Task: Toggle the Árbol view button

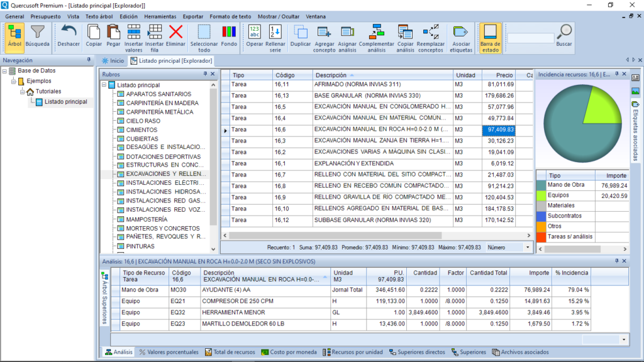Action: point(14,38)
